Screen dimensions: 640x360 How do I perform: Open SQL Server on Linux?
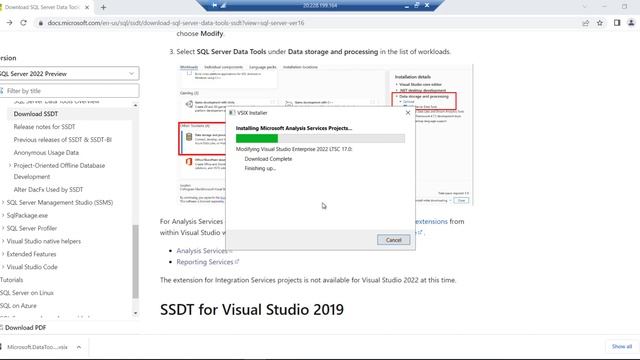(x=27, y=293)
